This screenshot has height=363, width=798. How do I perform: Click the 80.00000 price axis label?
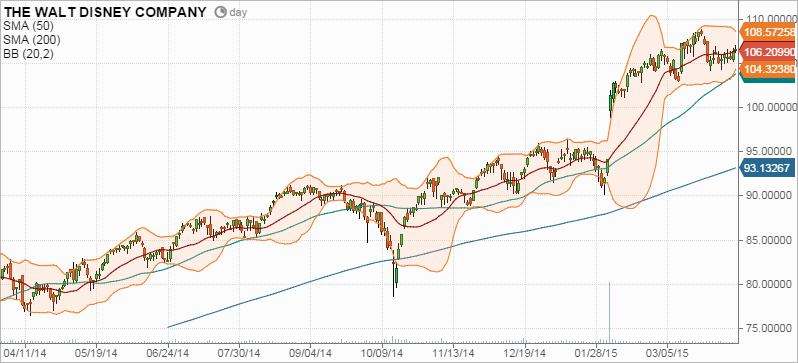pyautogui.click(x=768, y=284)
